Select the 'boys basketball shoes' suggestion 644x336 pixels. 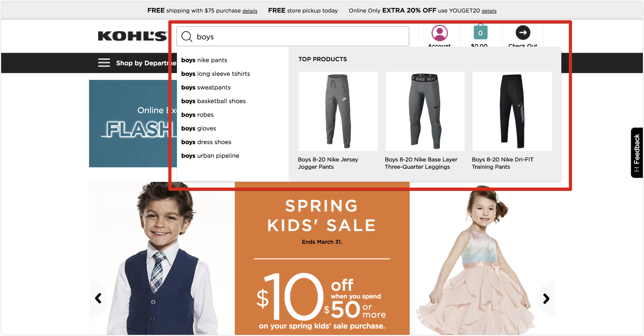[x=213, y=101]
